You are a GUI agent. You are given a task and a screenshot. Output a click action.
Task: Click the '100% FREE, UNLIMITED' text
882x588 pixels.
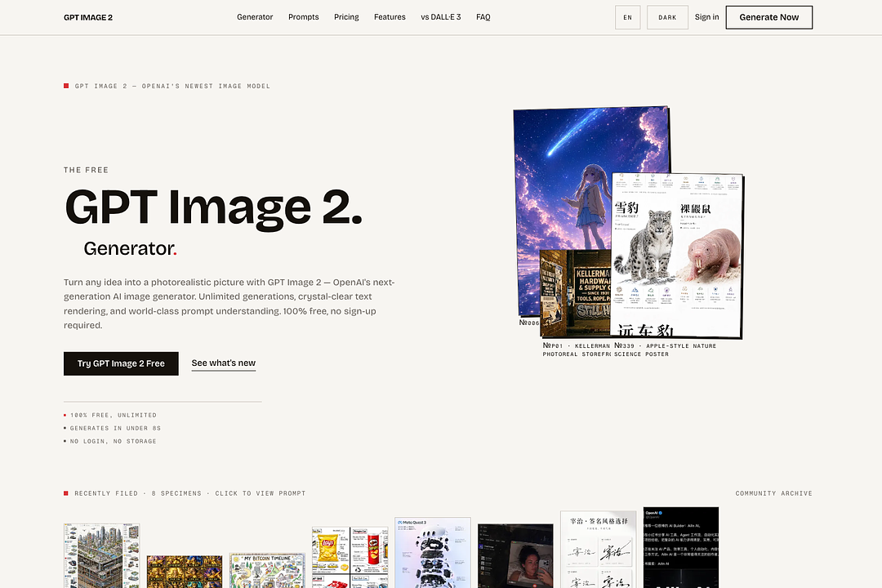(x=114, y=415)
